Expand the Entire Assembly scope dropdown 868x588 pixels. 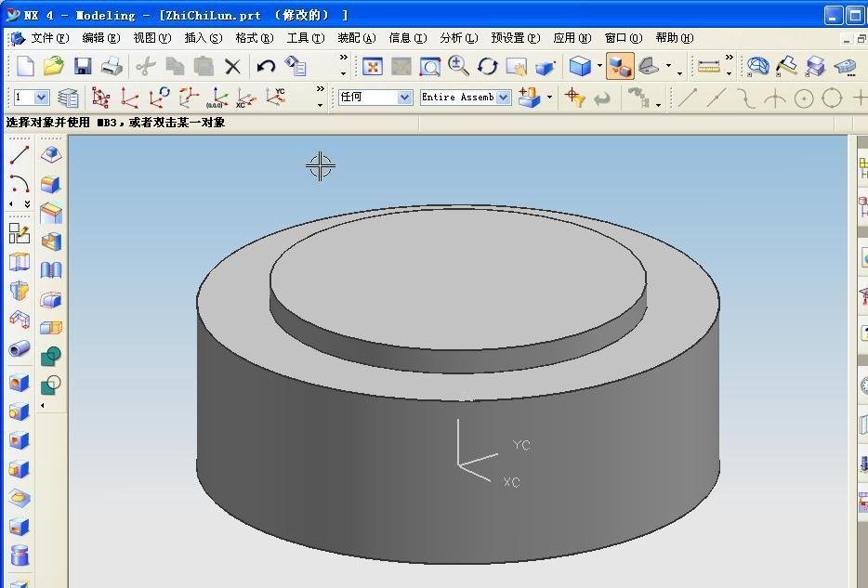[503, 98]
